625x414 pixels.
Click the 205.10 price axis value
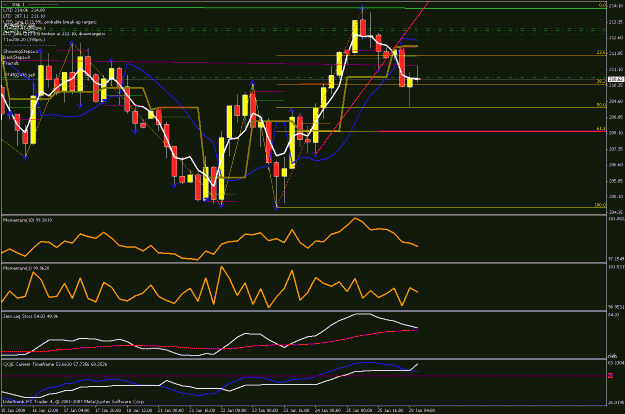616,196
